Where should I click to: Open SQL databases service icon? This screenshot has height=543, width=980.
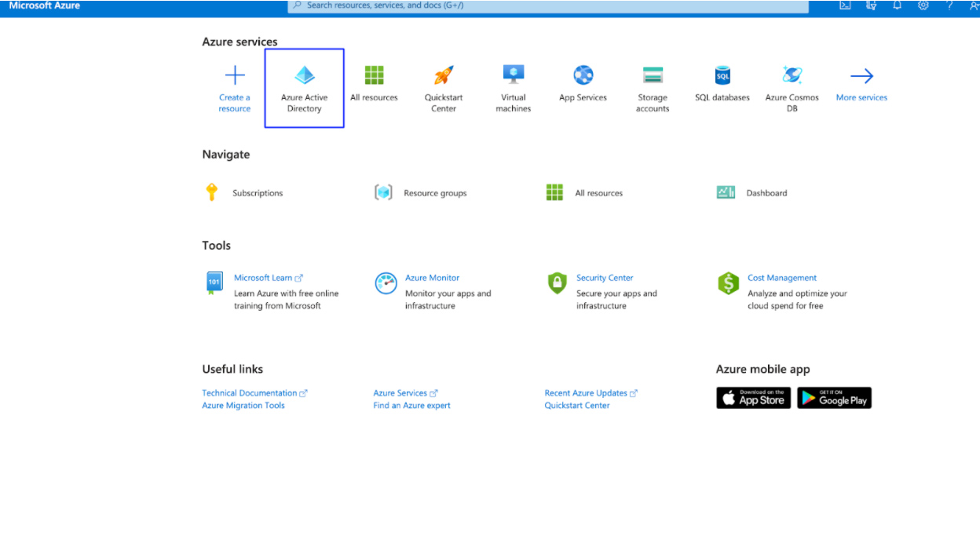pos(722,76)
